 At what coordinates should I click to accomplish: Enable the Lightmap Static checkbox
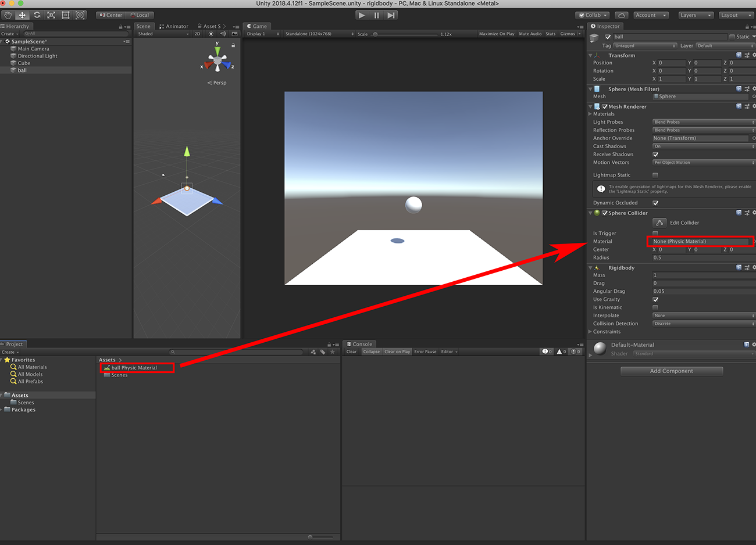click(655, 174)
